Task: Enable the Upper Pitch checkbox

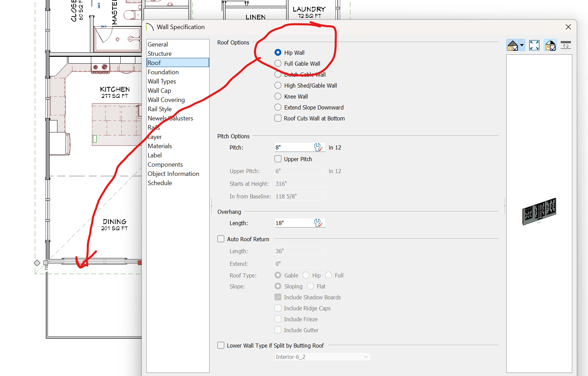Action: point(278,159)
